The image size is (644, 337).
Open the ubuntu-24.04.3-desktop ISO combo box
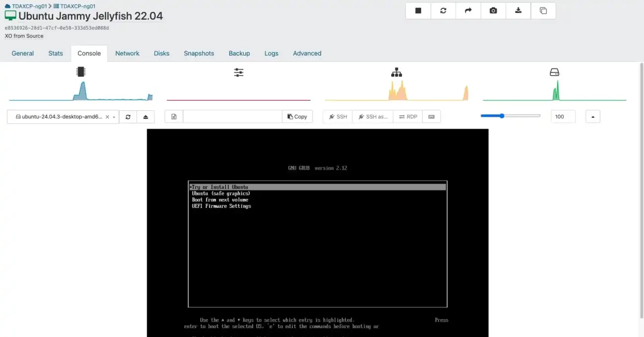[x=63, y=117]
